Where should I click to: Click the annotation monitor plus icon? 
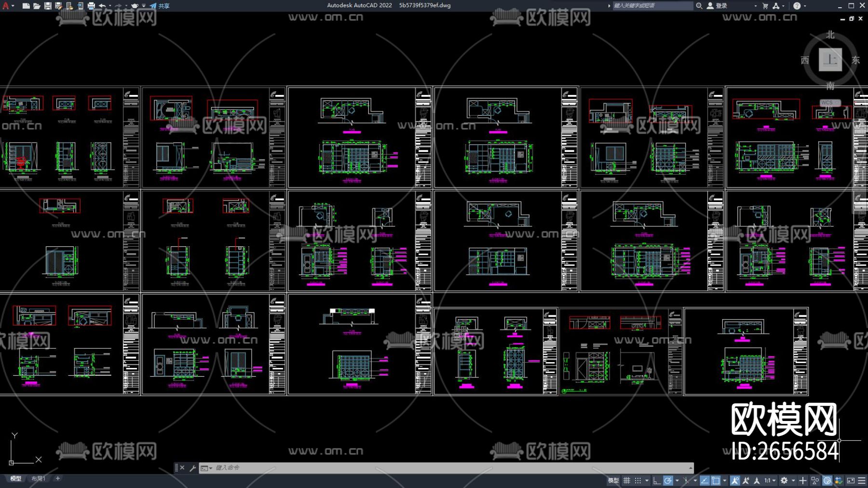point(803,480)
